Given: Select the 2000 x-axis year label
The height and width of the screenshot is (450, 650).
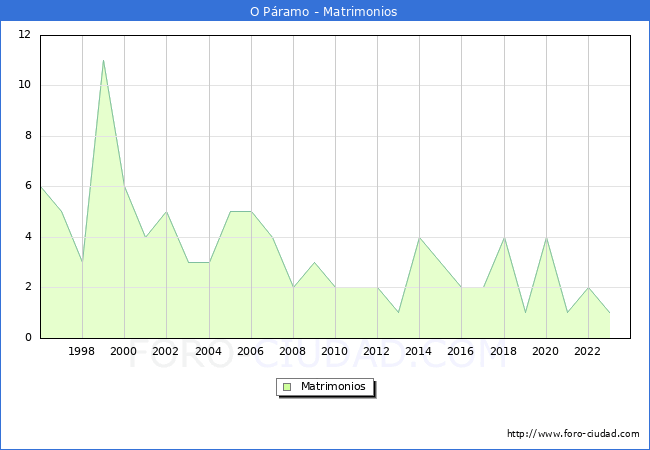Looking at the screenshot, I should (124, 351).
